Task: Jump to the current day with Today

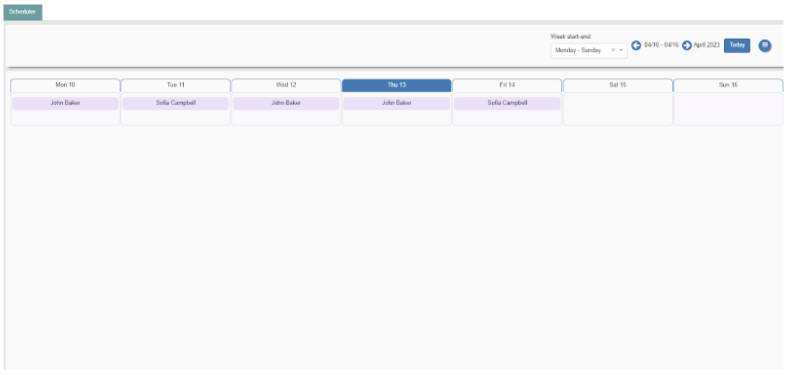Action: tap(737, 45)
